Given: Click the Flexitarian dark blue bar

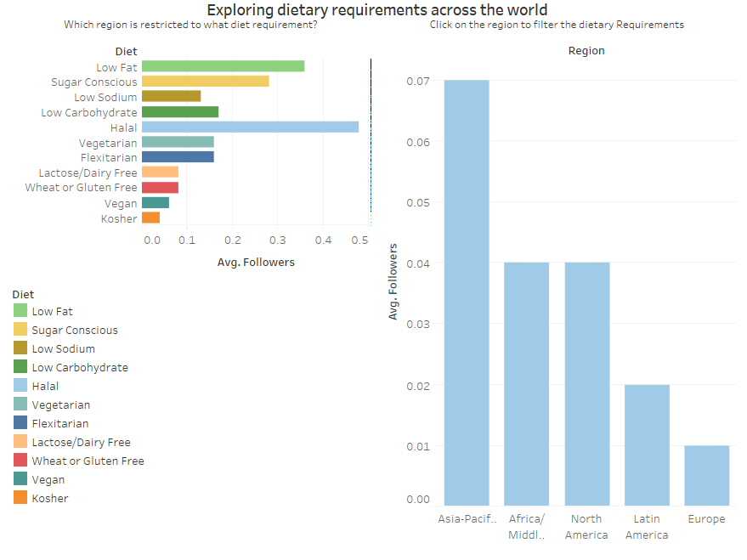Looking at the screenshot, I should (x=178, y=156).
